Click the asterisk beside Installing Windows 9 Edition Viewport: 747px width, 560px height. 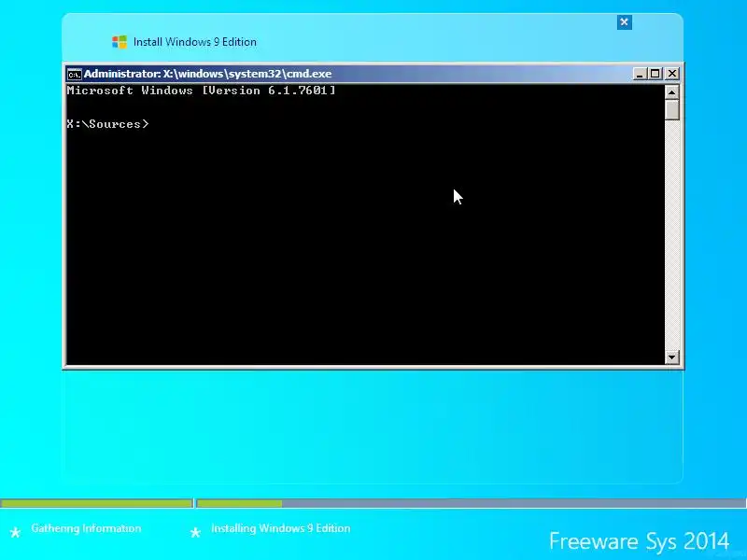pos(195,532)
